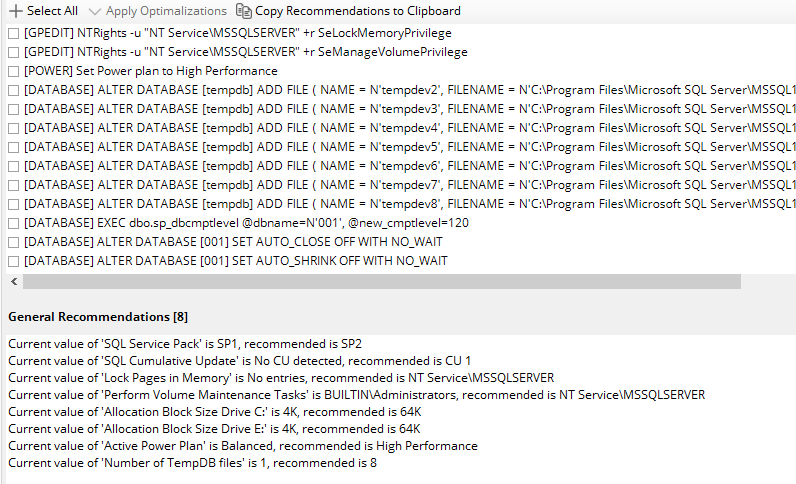Click the Select All plus icon
The image size is (796, 484).
(16, 11)
